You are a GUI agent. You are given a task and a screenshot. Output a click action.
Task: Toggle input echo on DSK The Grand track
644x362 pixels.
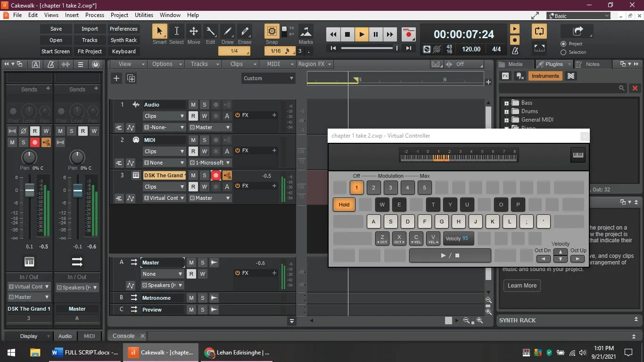tap(227, 175)
